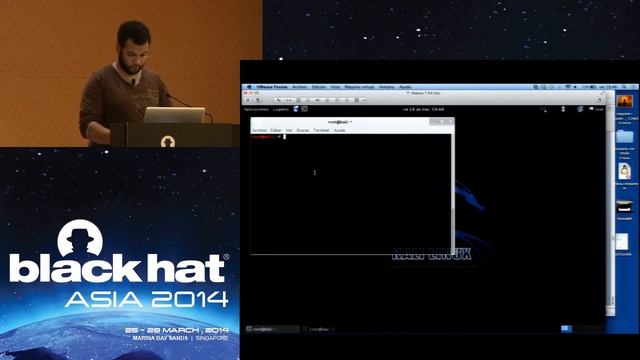Click the Kali Bluetooth icon
The width and height of the screenshot is (640, 360).
[x=563, y=109]
